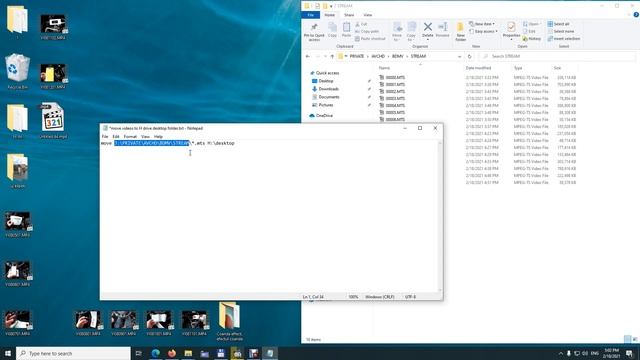Open the Notepad Edit menu
This screenshot has width=640, height=360.
[x=116, y=136]
